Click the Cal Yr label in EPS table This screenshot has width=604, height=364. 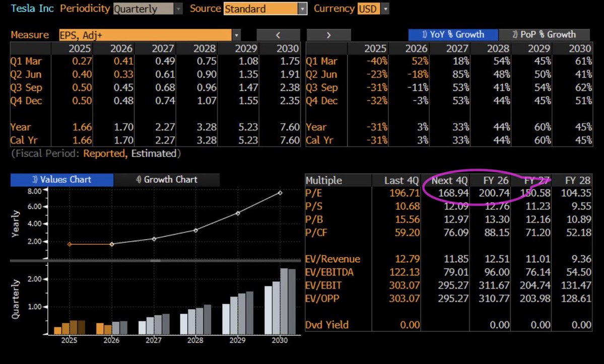coord(24,140)
